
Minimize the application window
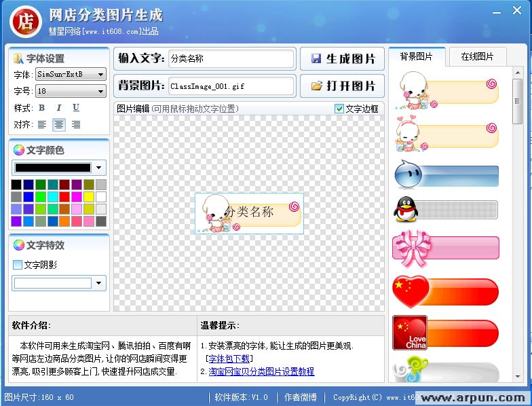click(497, 12)
